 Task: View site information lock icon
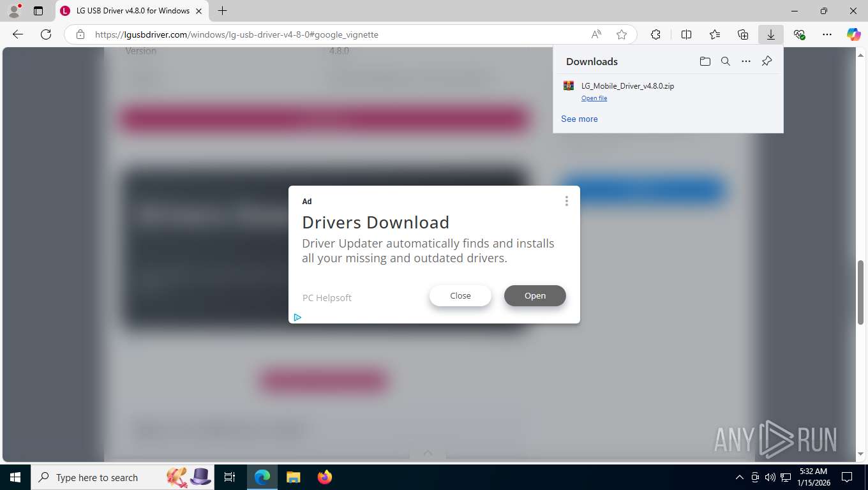(80, 34)
